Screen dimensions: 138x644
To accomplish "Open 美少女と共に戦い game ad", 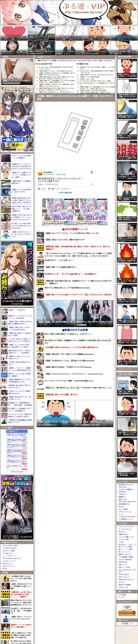I will point(17,507).
